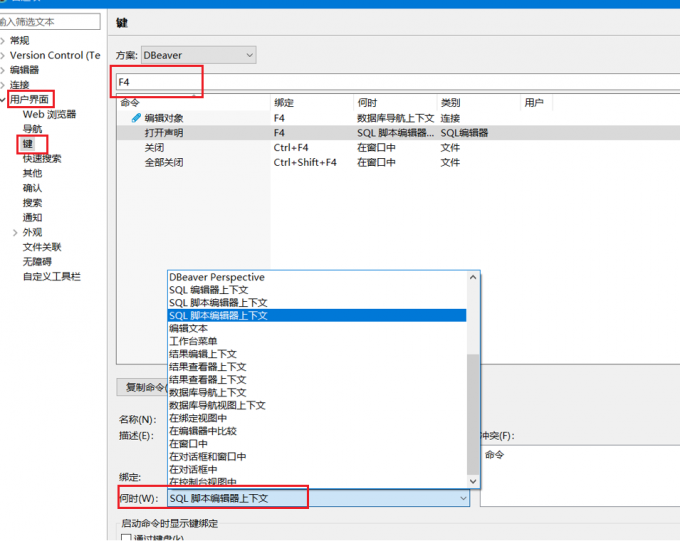Choose 在编辑器中比较 in the dropdown list
This screenshot has width=680, height=541.
click(317, 431)
